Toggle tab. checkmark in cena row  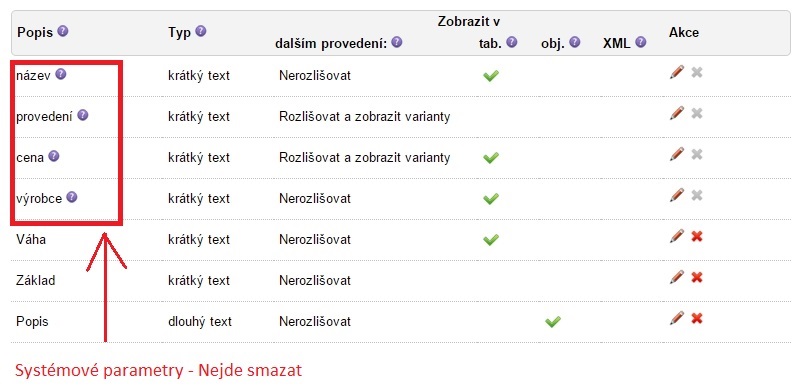coord(491,158)
